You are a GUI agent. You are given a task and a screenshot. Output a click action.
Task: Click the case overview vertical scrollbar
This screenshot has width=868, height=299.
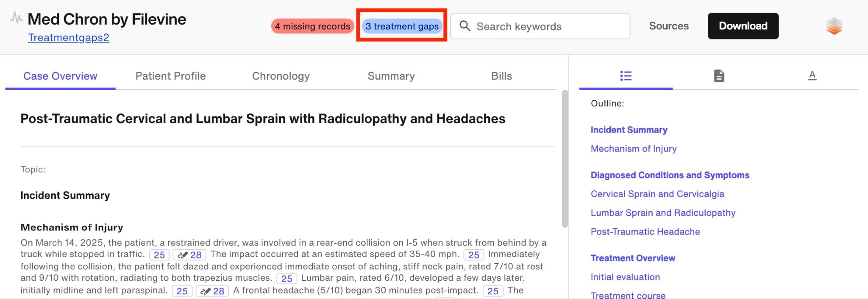(565, 159)
